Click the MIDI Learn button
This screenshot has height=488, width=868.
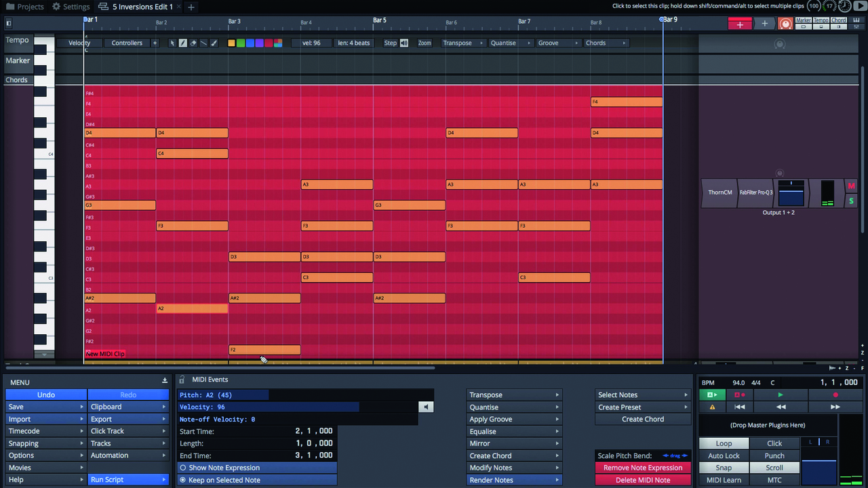click(x=724, y=480)
